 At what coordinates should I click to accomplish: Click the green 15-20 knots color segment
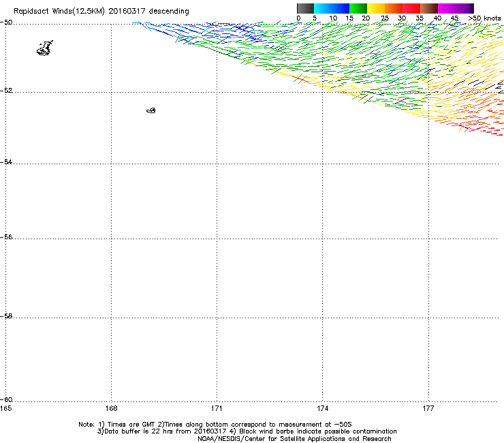[358, 8]
